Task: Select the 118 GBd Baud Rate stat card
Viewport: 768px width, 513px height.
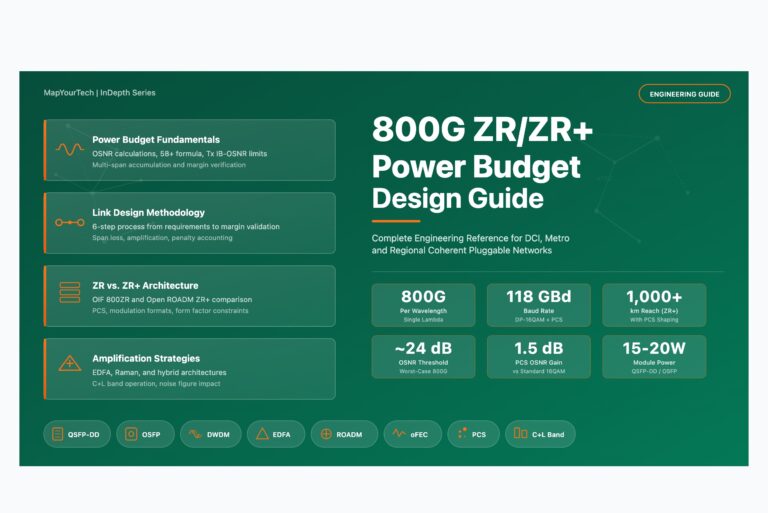Action: [538, 305]
